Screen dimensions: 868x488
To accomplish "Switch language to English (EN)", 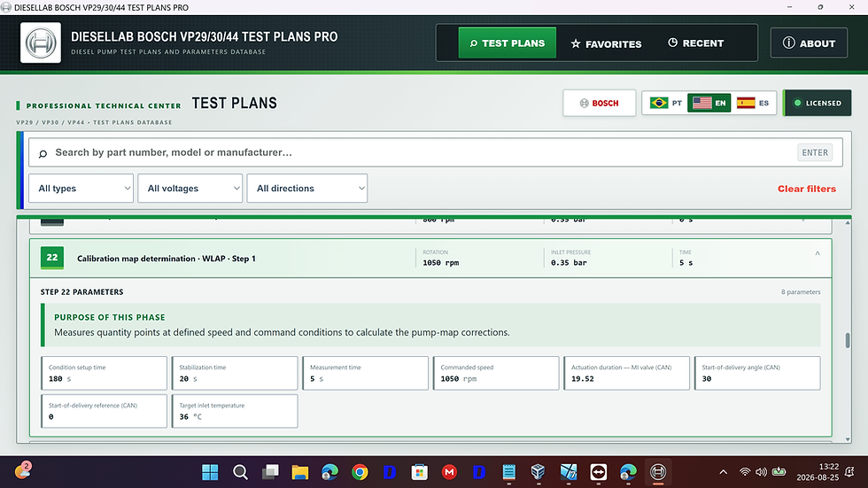I will (x=709, y=103).
